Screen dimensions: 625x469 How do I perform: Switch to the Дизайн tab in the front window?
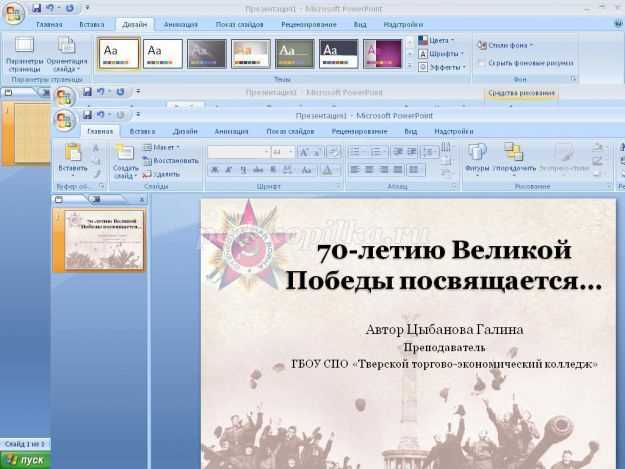(185, 131)
